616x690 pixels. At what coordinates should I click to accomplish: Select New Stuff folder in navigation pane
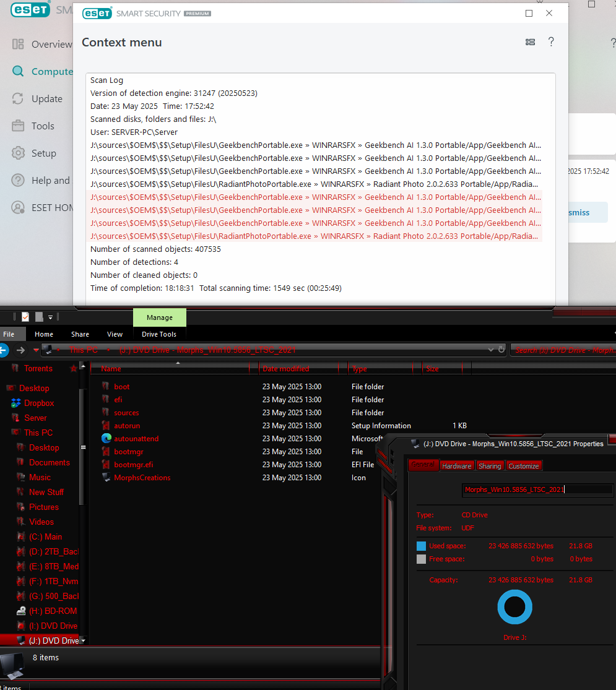pos(46,492)
